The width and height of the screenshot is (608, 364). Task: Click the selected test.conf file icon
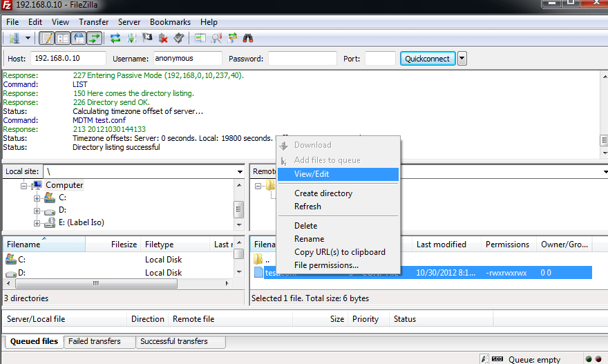click(x=258, y=273)
